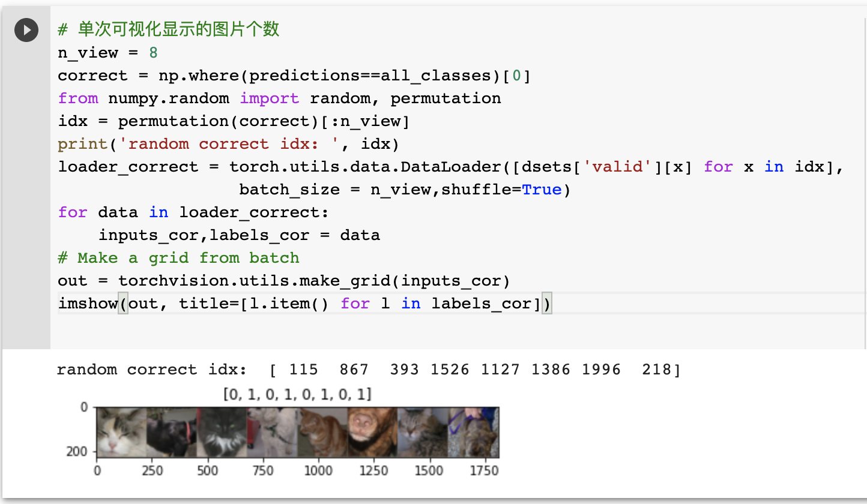Click the x-axis tick label 1750
Screen dimensions: 867x504
click(484, 470)
